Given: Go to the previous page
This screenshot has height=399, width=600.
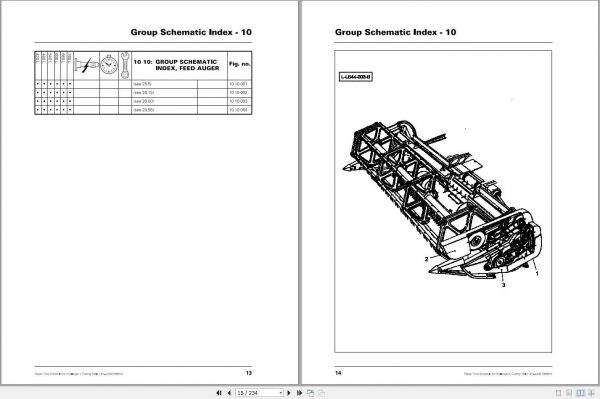Looking at the screenshot, I should click(229, 393).
